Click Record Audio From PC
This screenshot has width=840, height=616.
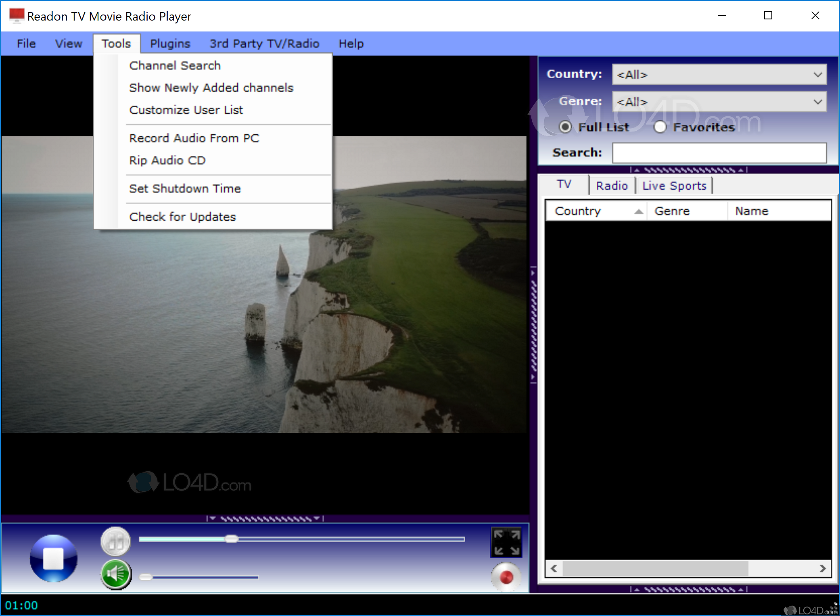click(194, 138)
